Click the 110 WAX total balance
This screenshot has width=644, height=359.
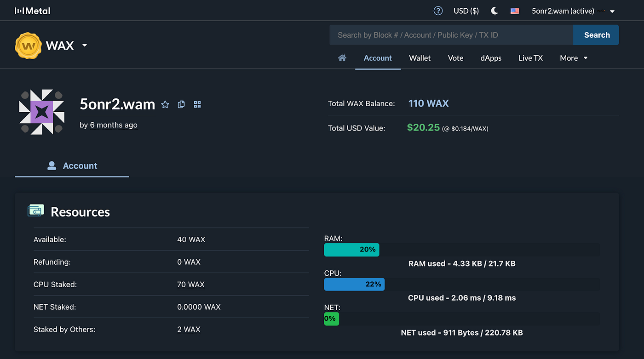pos(428,103)
